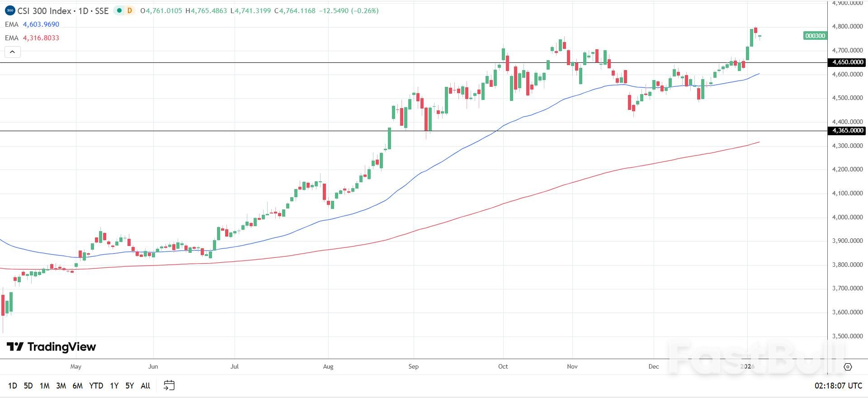The height and width of the screenshot is (398, 868).
Task: Switch to the 1D time range
Action: (13, 386)
